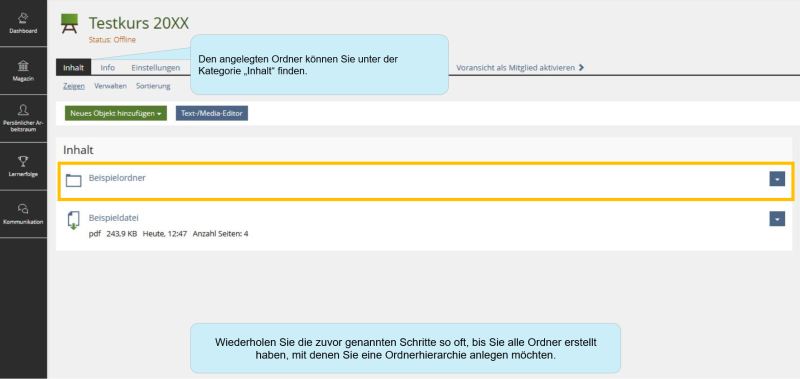Click the Beispieldatei file download icon
This screenshot has width=800, height=379.
pos(73,220)
